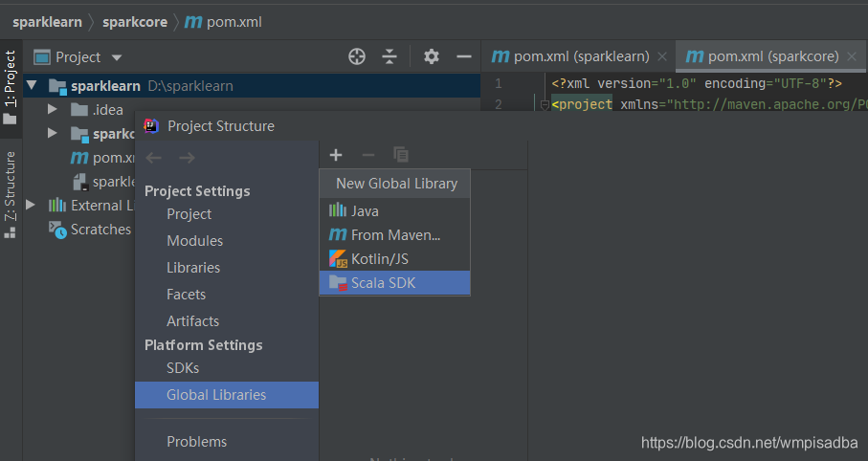
Task: Choose From Maven... library option
Action: pyautogui.click(x=394, y=234)
